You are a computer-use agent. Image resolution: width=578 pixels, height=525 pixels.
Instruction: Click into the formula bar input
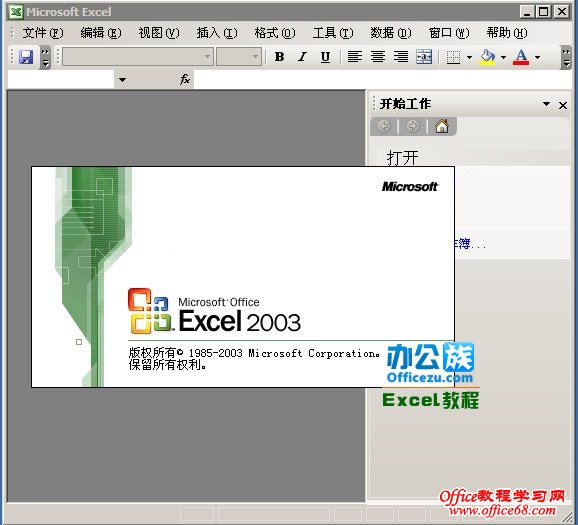click(383, 79)
